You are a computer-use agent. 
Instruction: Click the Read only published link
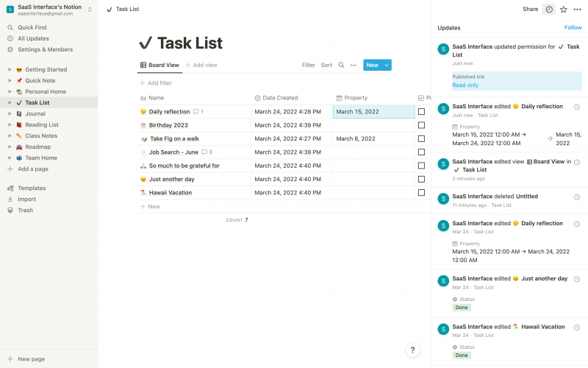pos(465,85)
